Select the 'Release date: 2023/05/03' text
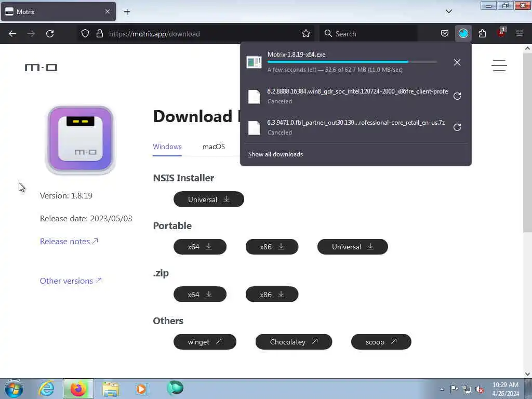The height and width of the screenshot is (399, 532). coord(86,219)
